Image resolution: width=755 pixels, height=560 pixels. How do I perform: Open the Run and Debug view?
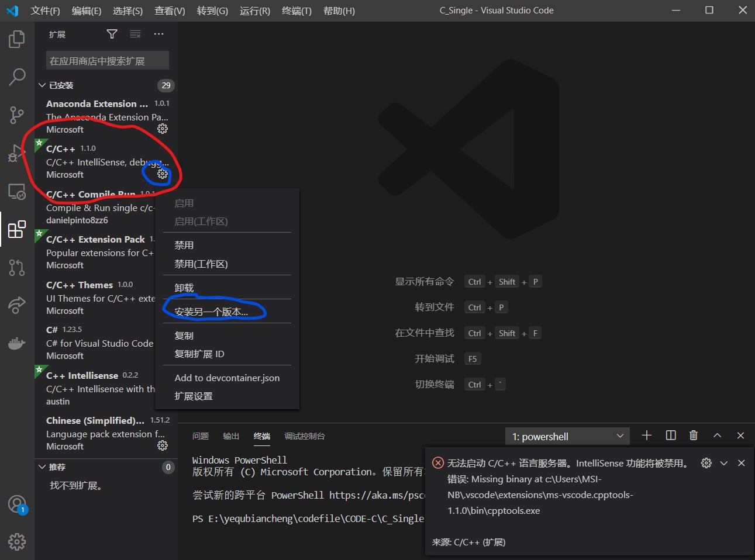click(x=17, y=153)
